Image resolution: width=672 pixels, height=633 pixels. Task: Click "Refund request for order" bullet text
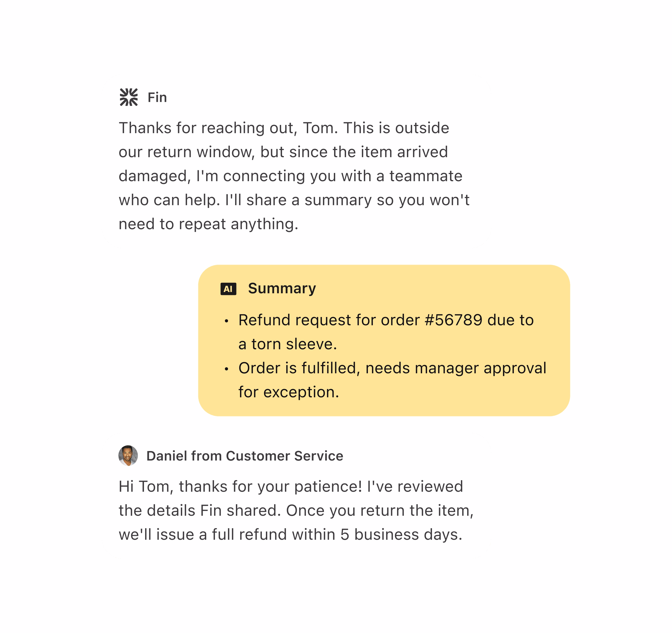329,320
